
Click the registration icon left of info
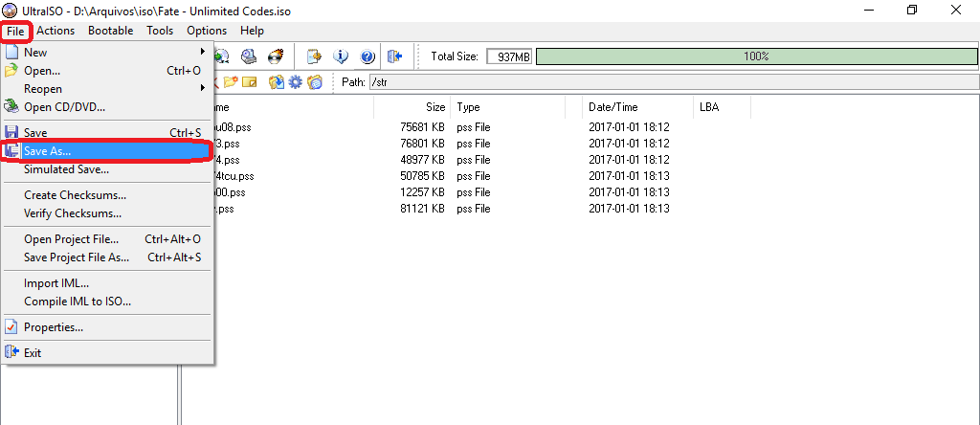[313, 56]
